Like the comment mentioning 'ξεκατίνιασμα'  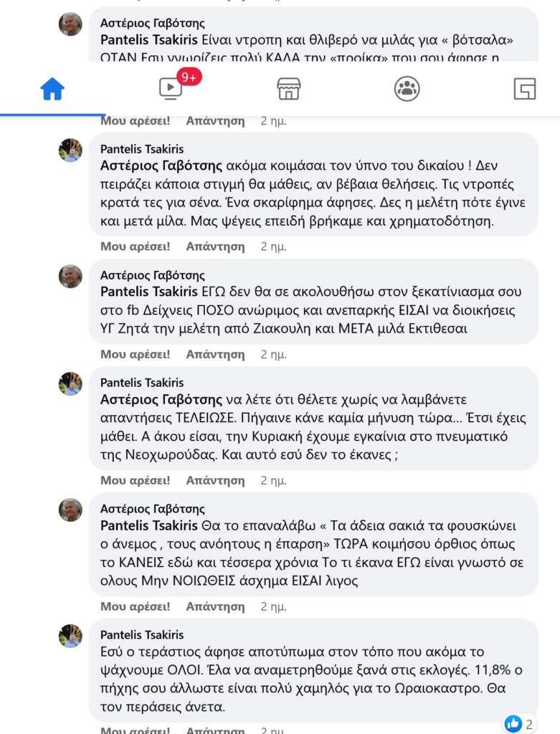[x=135, y=354]
